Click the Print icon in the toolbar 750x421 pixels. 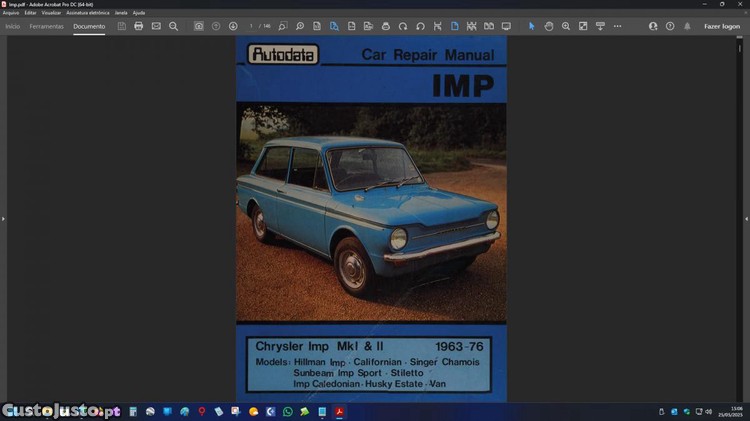[x=139, y=26]
